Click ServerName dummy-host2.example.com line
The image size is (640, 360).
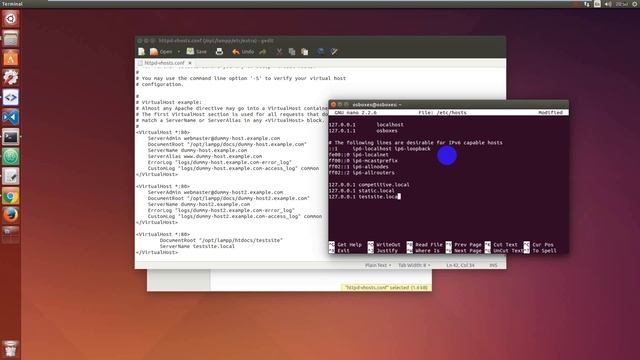click(199, 204)
